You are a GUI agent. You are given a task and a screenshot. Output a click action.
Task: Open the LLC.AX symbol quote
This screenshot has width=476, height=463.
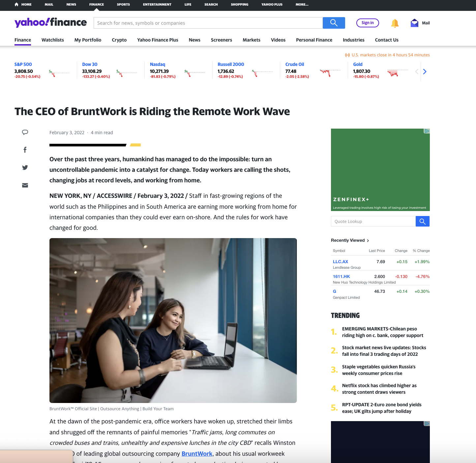340,262
